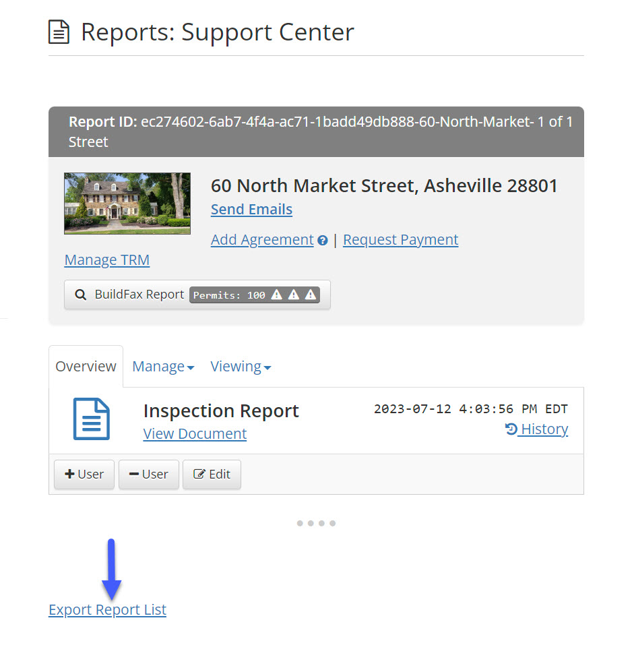Click the Request Payment link
632x672 pixels.
400,239
